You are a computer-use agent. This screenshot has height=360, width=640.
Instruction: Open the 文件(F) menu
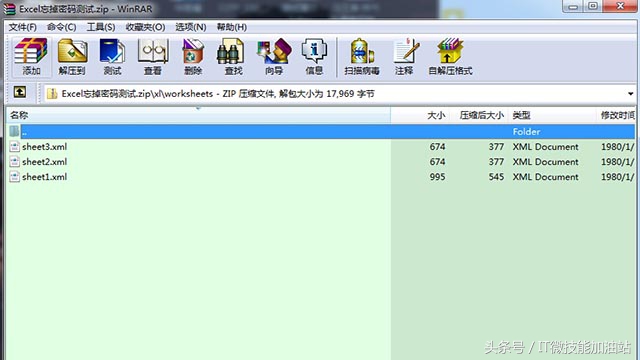tap(23, 27)
